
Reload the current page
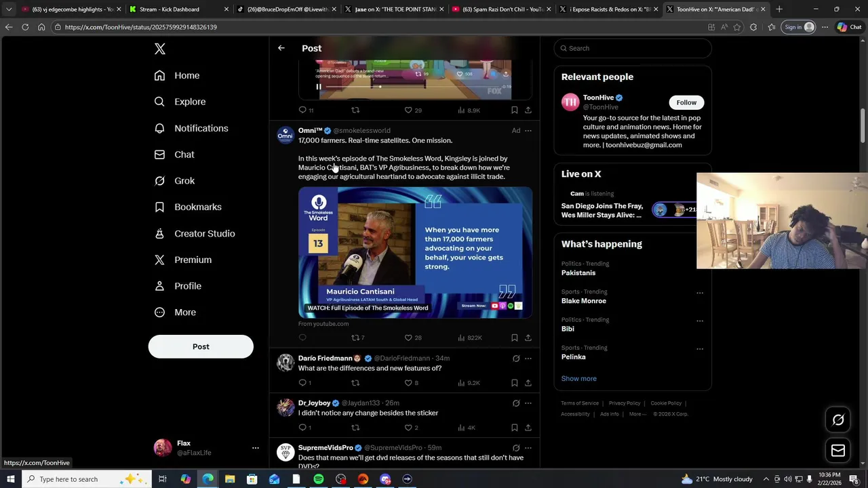[25, 27]
